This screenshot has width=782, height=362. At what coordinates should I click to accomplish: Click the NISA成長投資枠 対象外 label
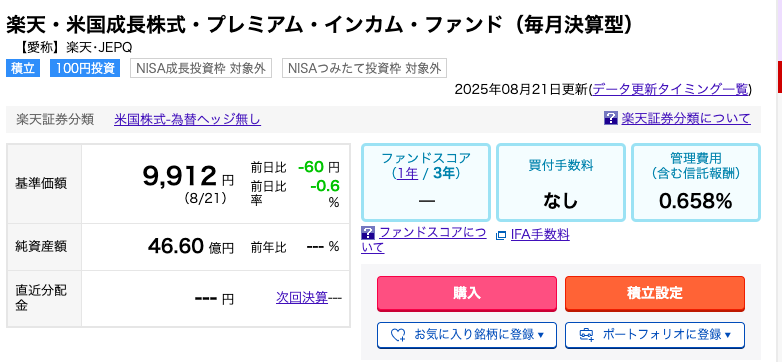(201, 68)
